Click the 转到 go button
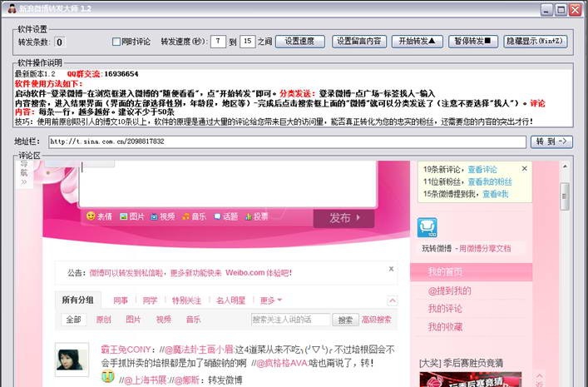Viewport: 588px width, 387px height. coord(551,141)
